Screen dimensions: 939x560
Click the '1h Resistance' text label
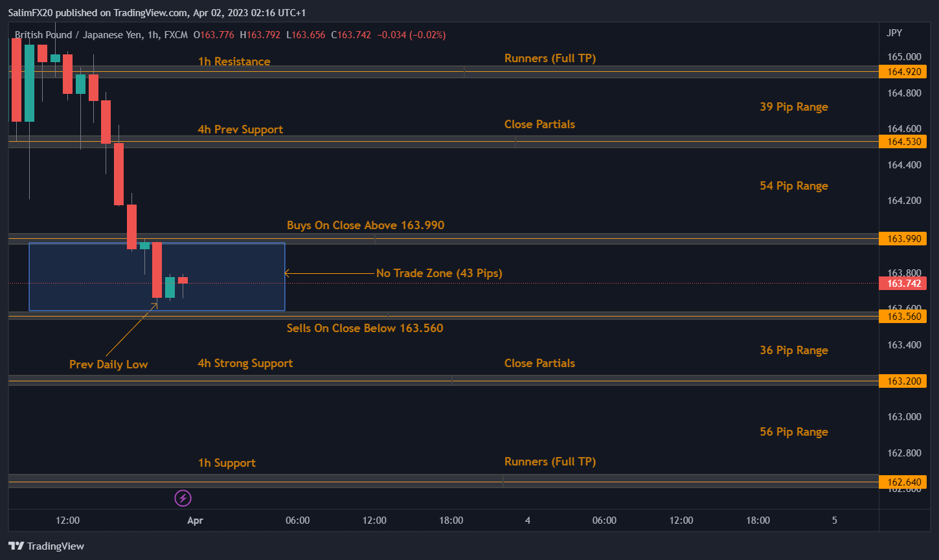pos(234,62)
